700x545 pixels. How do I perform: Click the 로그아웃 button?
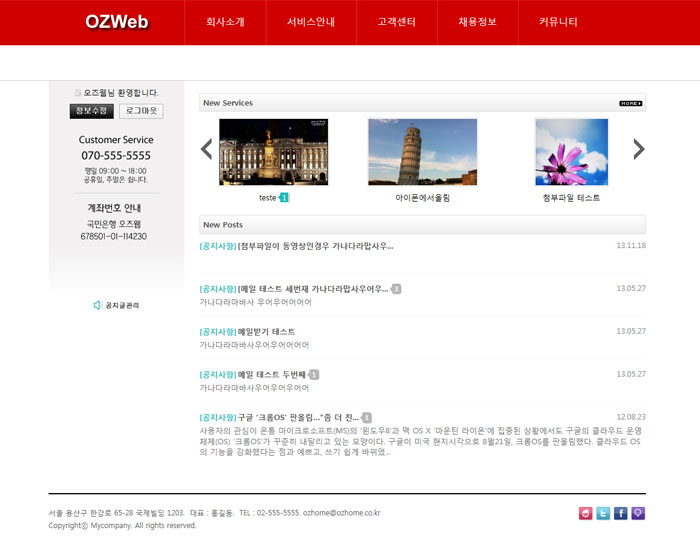click(x=141, y=111)
